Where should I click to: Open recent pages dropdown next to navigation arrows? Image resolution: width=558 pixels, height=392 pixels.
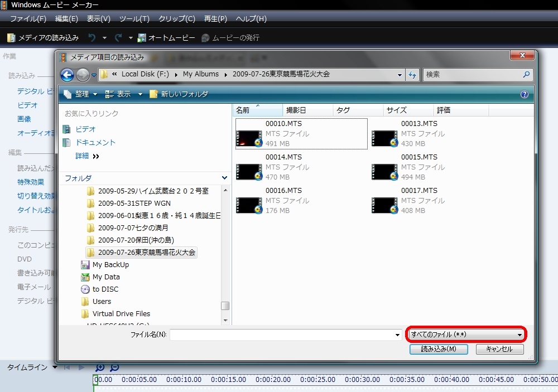pyautogui.click(x=94, y=75)
